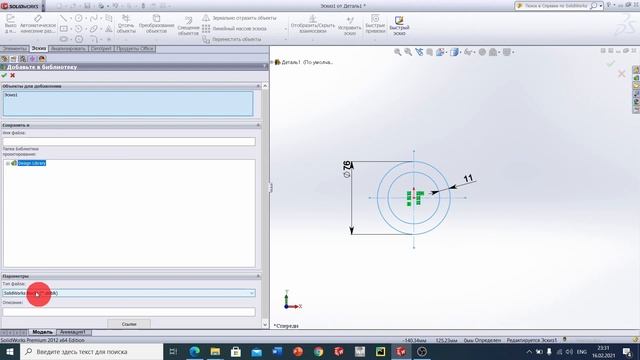Cancel with the red X icon
640x360 pixels.
[13, 75]
